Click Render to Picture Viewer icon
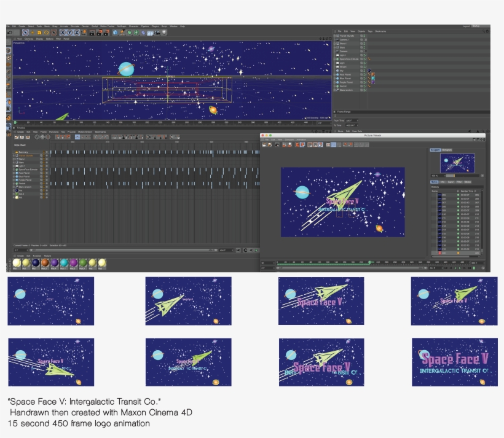Viewport: 504px width, 438px height. coord(100,33)
